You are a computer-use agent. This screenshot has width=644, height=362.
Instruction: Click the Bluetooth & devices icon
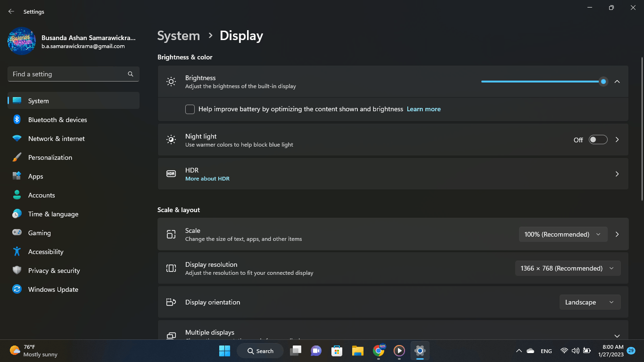(17, 120)
